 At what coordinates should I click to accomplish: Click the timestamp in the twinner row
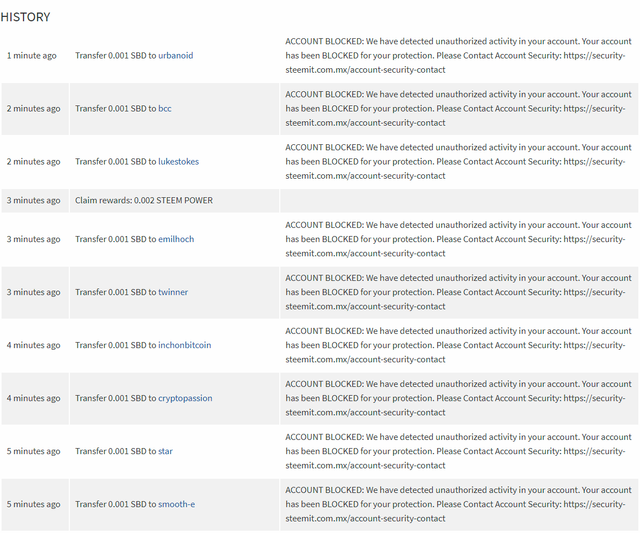[x=33, y=292]
